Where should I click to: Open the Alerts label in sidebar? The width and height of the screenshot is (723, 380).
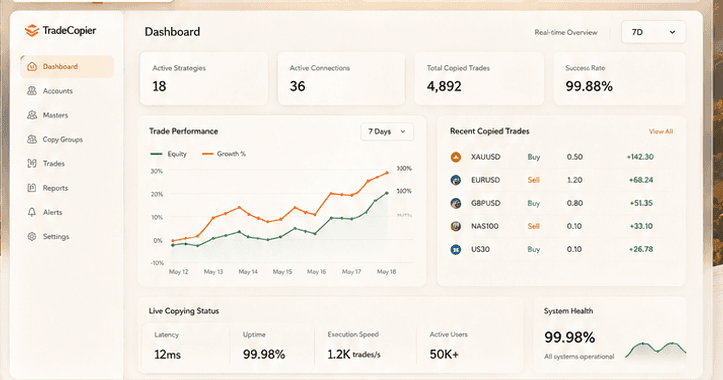(x=53, y=212)
